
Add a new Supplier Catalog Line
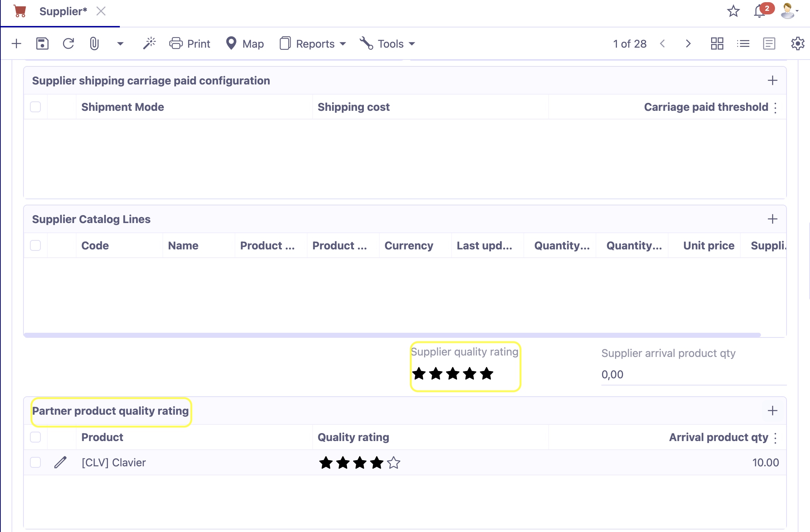click(x=772, y=219)
